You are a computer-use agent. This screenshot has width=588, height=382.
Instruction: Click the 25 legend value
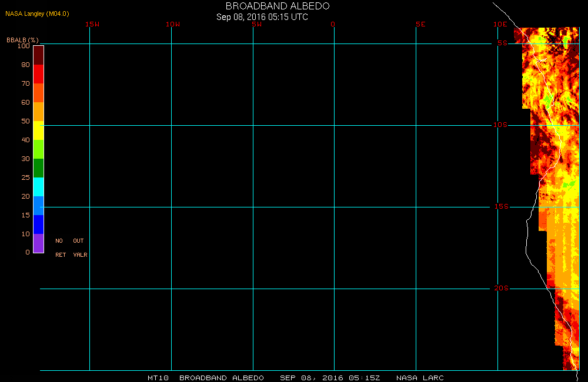(x=25, y=177)
